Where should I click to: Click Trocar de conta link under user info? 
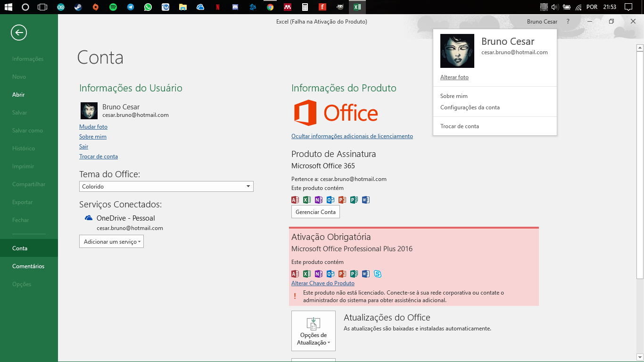pos(99,156)
